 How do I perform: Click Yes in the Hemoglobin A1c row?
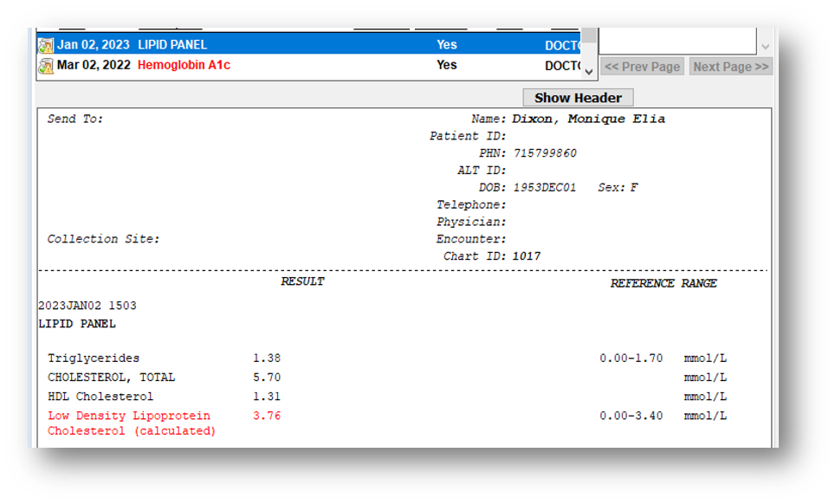point(447,65)
